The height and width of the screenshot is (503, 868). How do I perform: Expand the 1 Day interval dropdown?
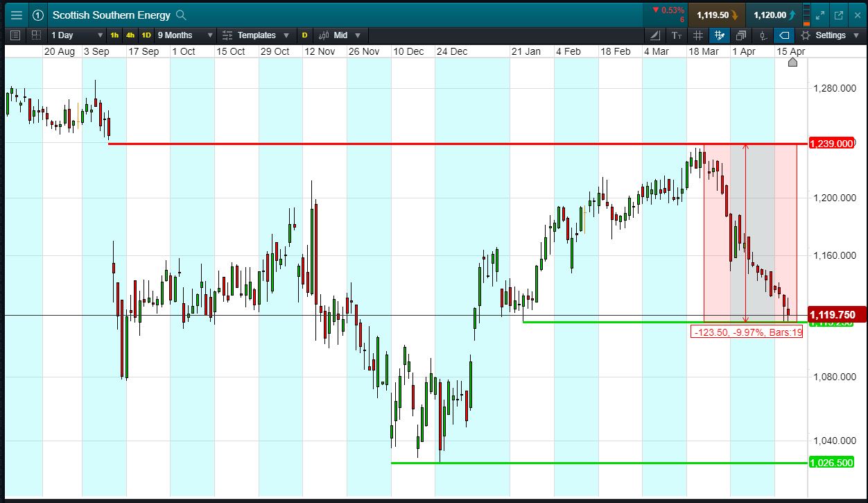tap(78, 35)
